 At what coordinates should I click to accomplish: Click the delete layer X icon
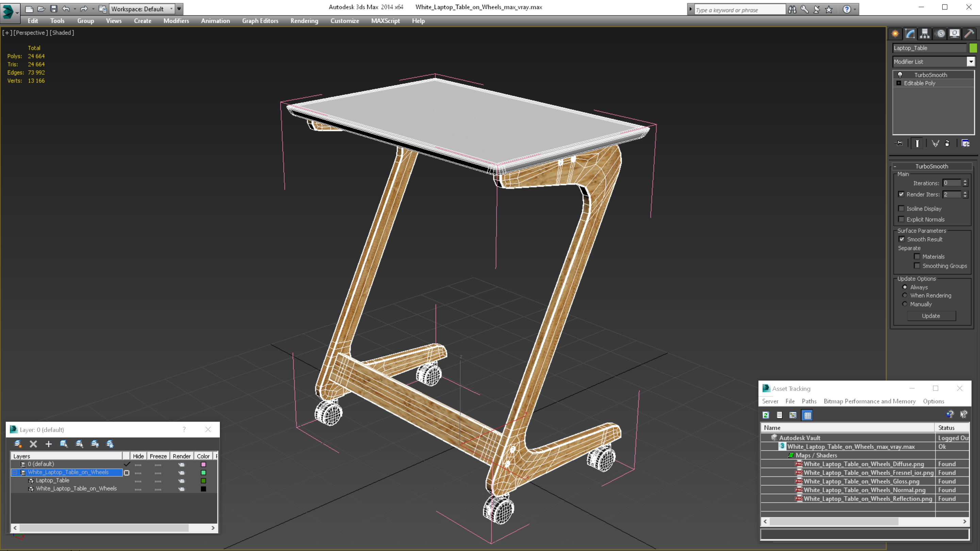pos(33,444)
